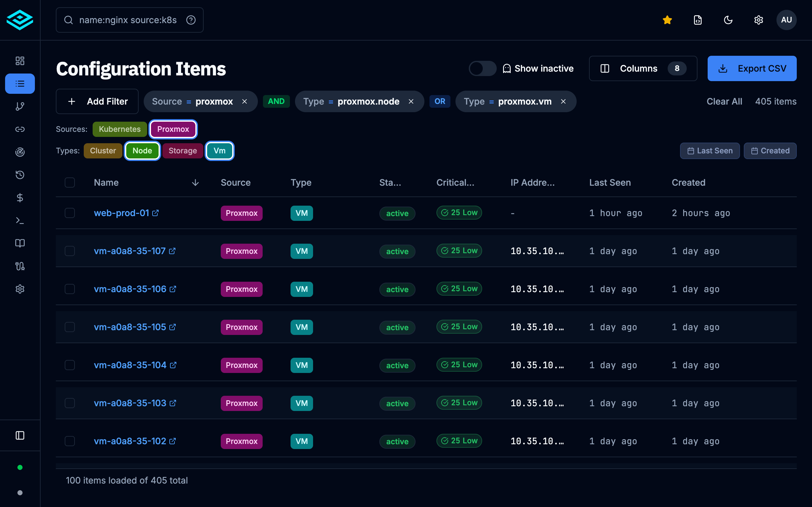Collapse sidebar using the panel icon
Screen dimensions: 812x507
coord(20,435)
